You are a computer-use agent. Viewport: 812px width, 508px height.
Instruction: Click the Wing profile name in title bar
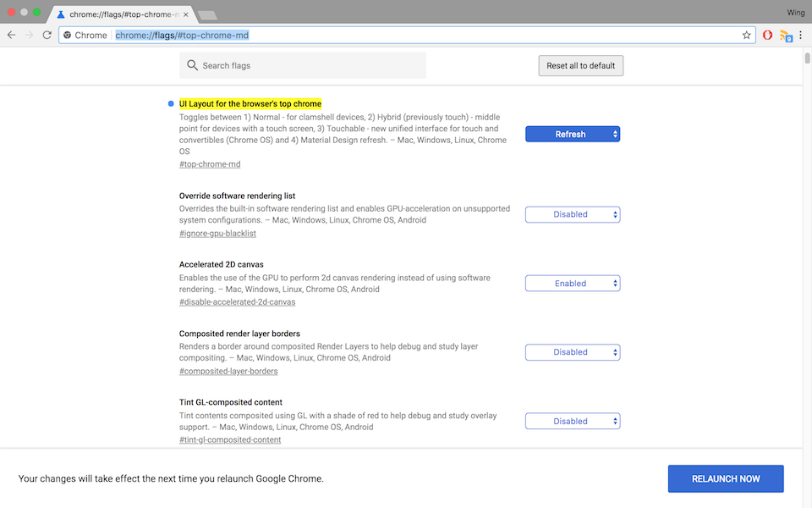tap(795, 13)
